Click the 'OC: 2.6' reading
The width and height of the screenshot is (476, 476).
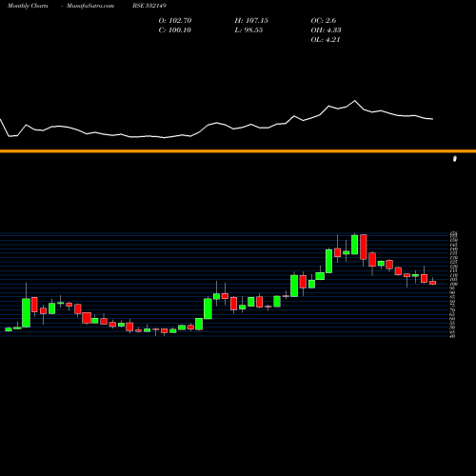coord(324,21)
